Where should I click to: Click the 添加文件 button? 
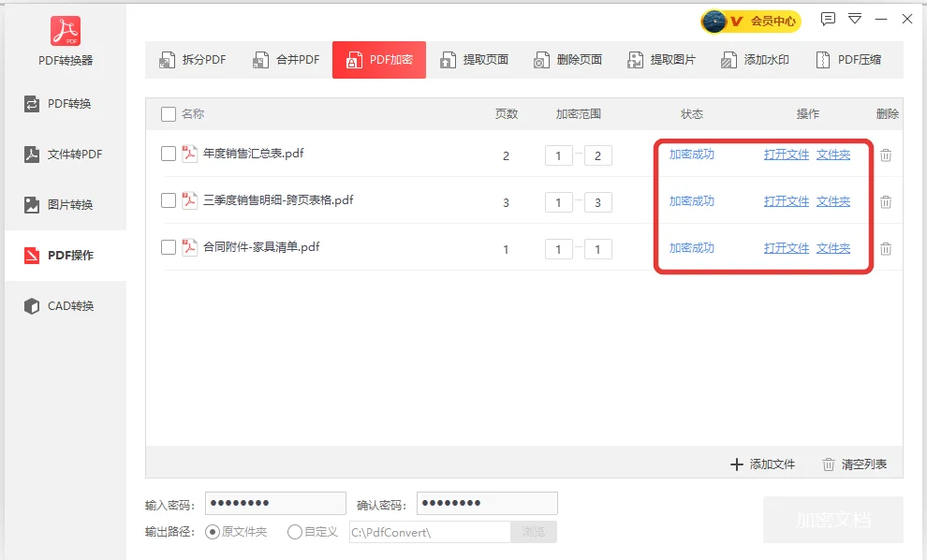click(762, 464)
